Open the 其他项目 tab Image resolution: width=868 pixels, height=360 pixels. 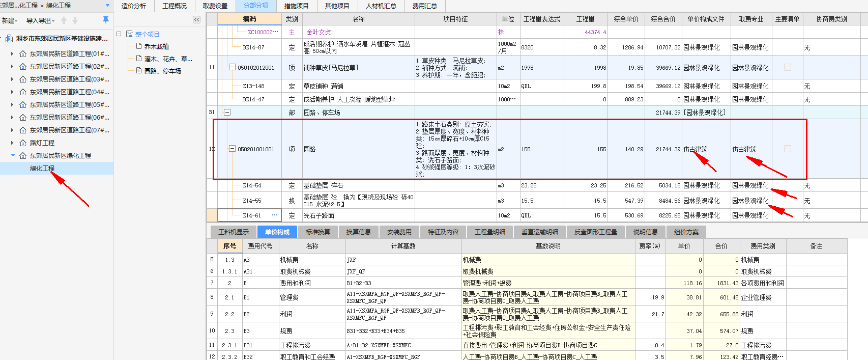(337, 6)
